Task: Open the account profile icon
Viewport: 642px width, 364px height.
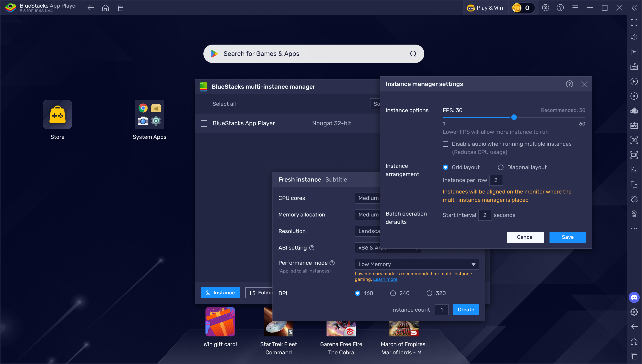Action: 546,8
